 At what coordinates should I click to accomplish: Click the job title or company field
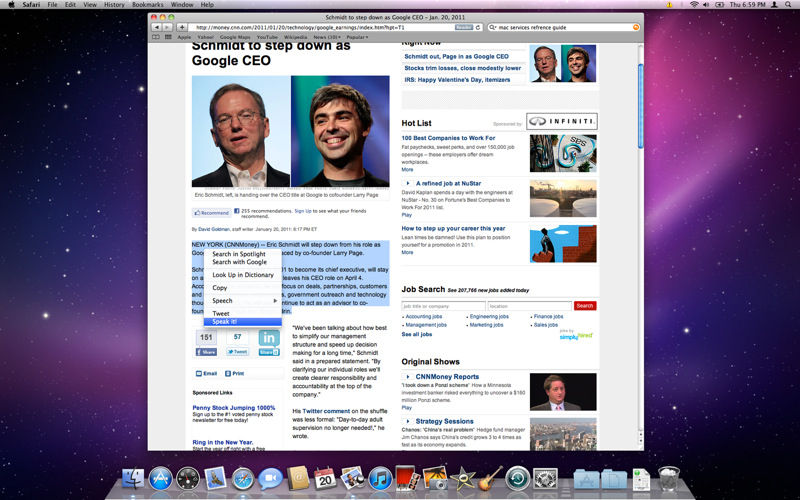pos(443,306)
